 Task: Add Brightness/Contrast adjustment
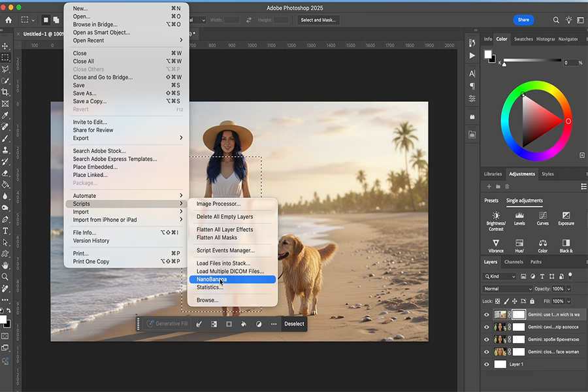(x=496, y=221)
